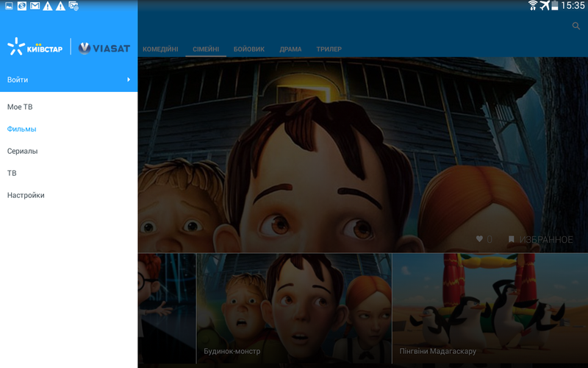Tap the picture notification icon
The image size is (588, 368).
pyautogui.click(x=9, y=6)
